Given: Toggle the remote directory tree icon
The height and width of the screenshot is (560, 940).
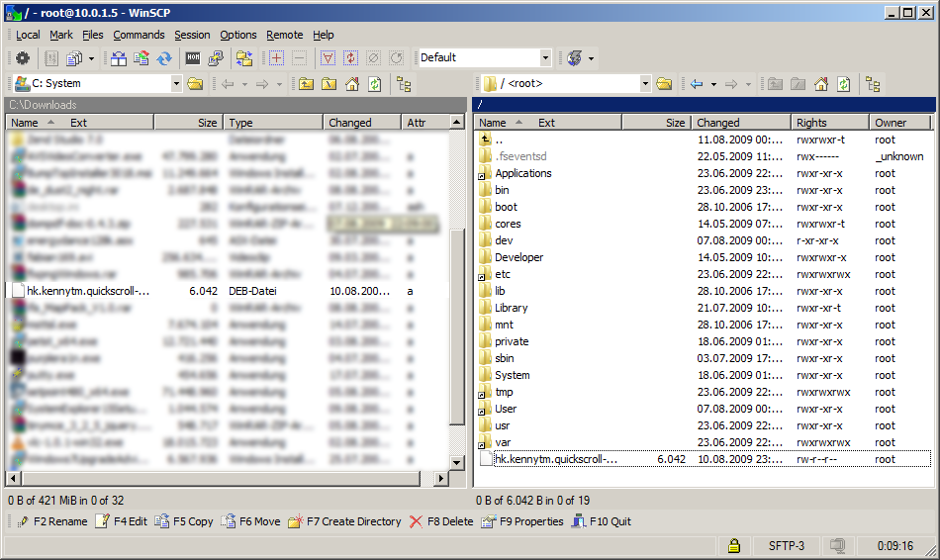Looking at the screenshot, I should [873, 84].
